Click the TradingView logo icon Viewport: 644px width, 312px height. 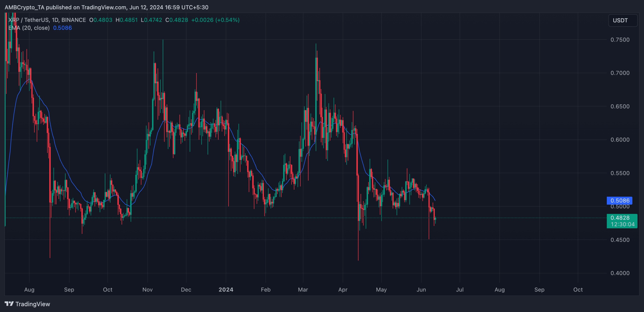pos(9,304)
